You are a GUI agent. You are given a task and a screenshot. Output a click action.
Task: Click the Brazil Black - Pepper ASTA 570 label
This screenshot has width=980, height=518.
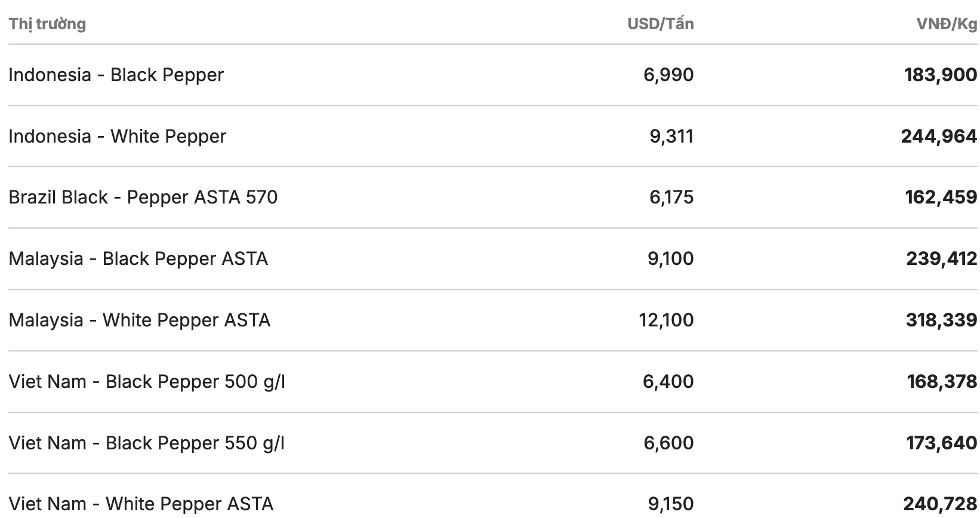pyautogui.click(x=143, y=198)
